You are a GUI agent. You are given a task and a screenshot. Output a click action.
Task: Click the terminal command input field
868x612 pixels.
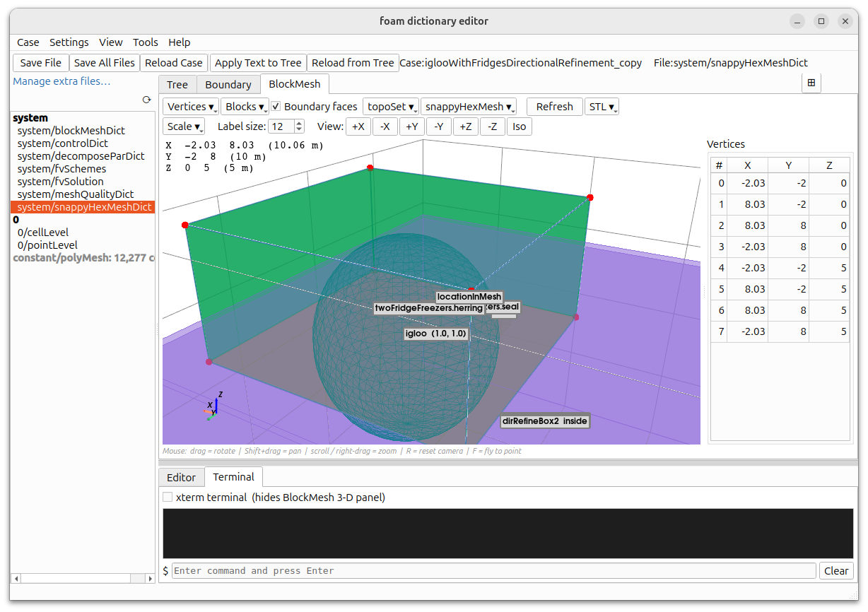coord(494,571)
